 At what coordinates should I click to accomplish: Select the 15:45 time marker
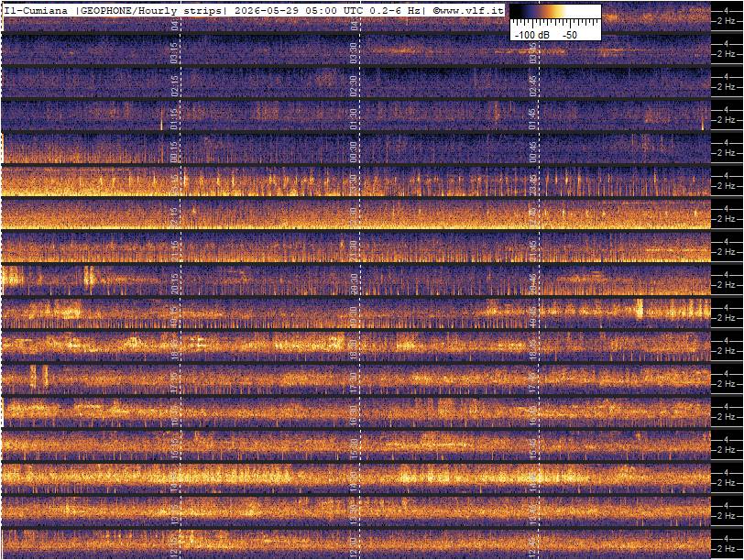533,448
